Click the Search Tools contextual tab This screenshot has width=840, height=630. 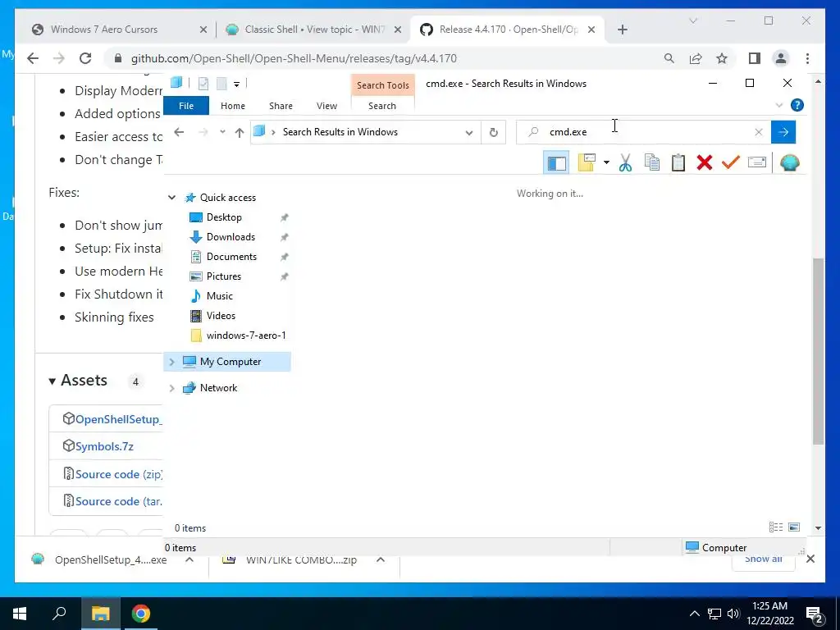point(382,85)
